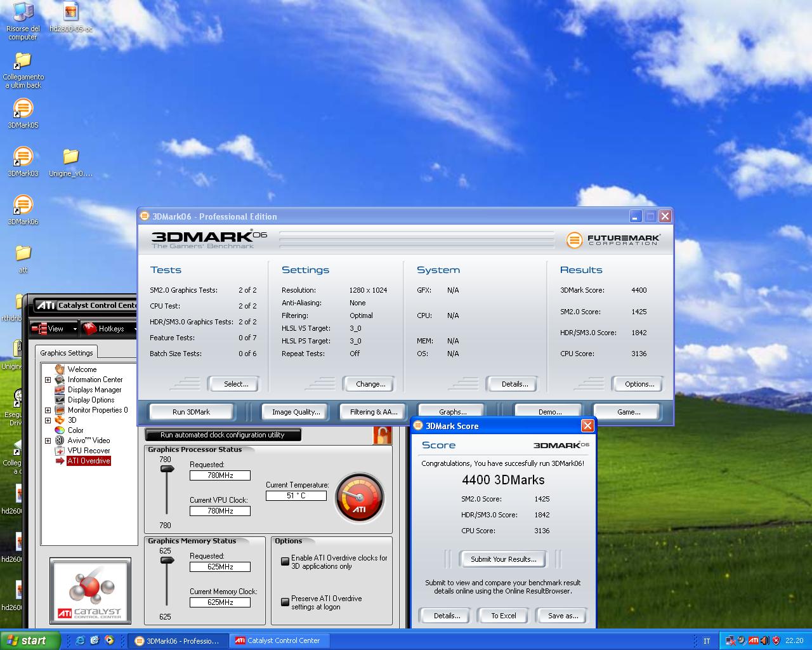This screenshot has width=812, height=650.
Task: Select Welcome in the settings tree
Action: (82, 369)
